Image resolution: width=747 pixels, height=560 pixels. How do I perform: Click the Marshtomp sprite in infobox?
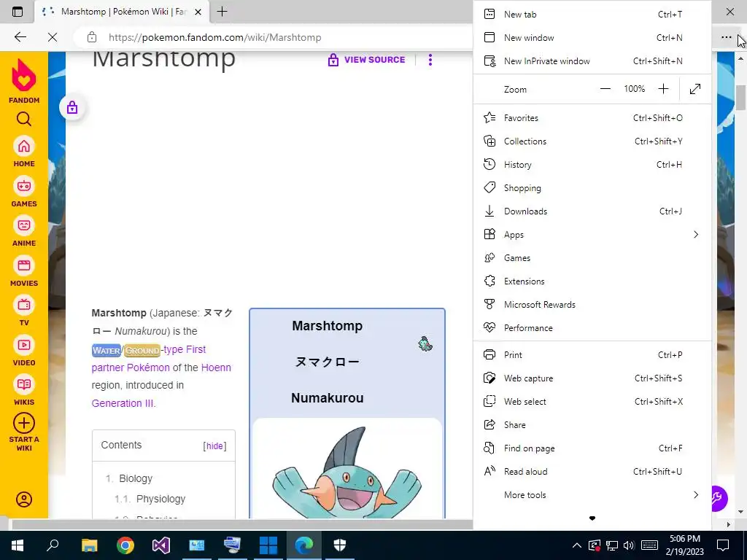click(x=425, y=343)
